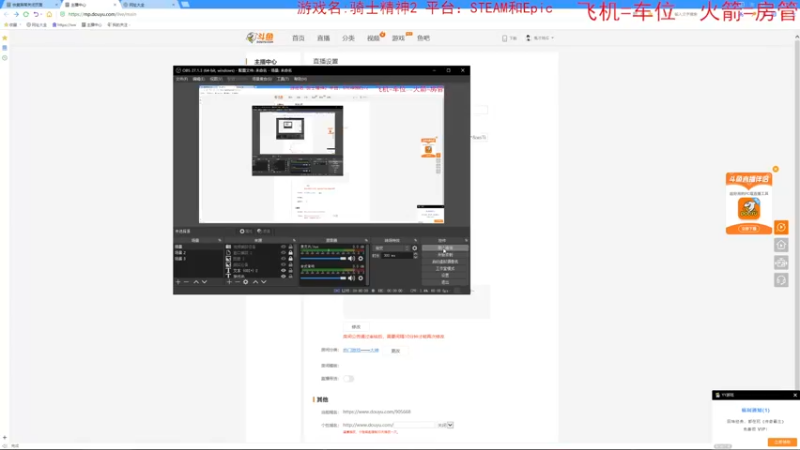Hide the video capture device source
800x450 pixels.
tap(284, 246)
